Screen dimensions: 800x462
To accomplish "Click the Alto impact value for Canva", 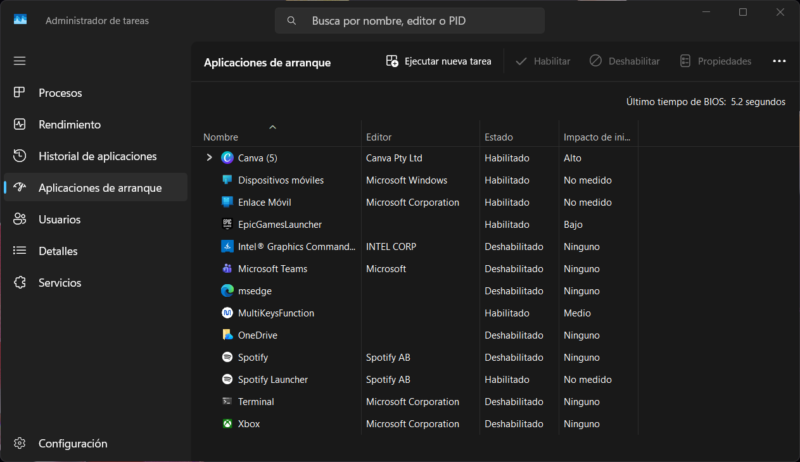I will point(572,158).
